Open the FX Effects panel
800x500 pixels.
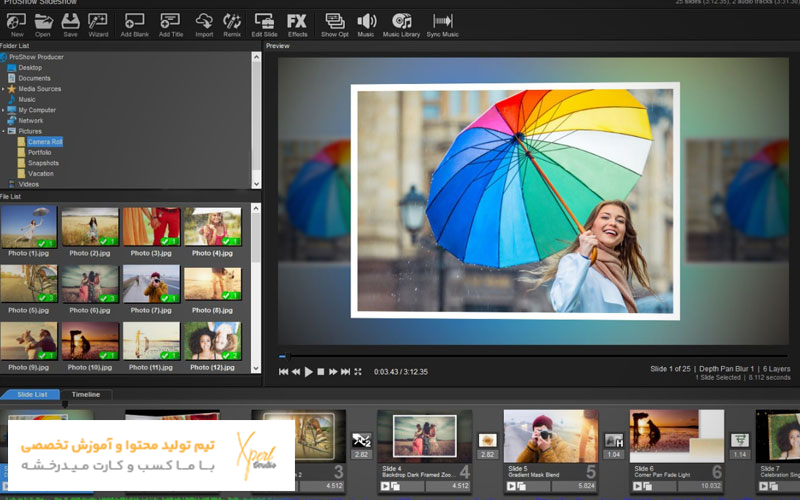297,24
